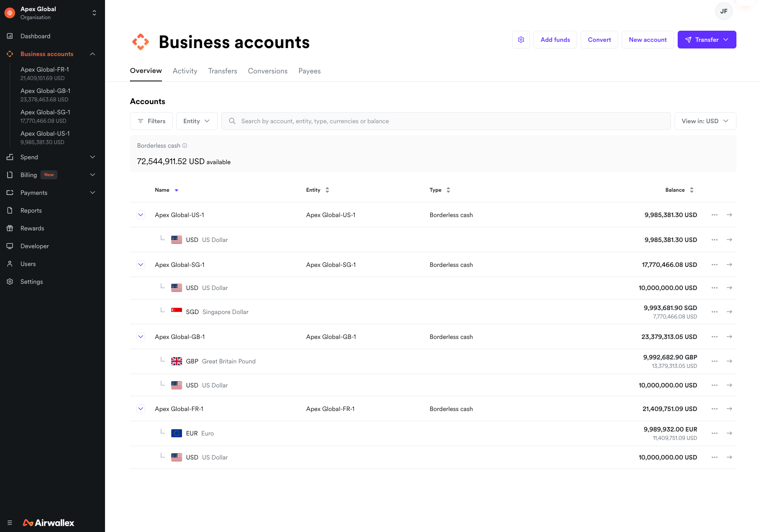Click the 23,379,313.05 USD balance
760x532 pixels.
coord(669,337)
